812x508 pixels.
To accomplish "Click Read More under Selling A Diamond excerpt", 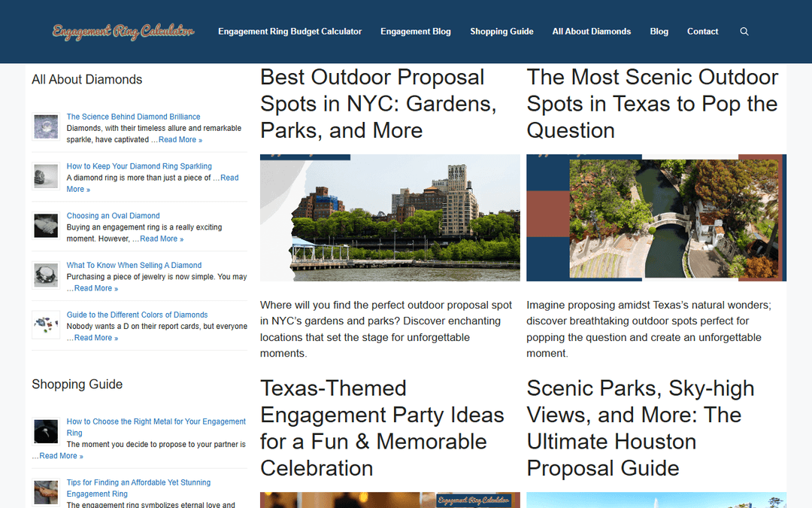I will click(95, 288).
